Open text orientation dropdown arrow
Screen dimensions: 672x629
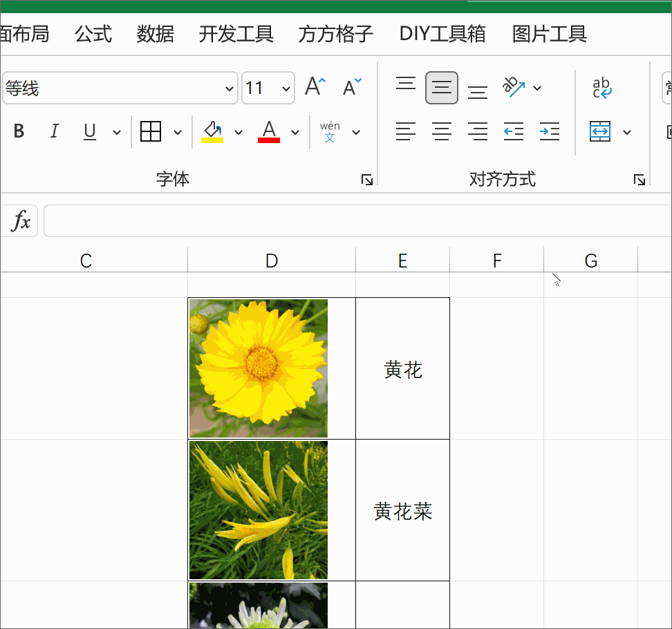coord(537,88)
